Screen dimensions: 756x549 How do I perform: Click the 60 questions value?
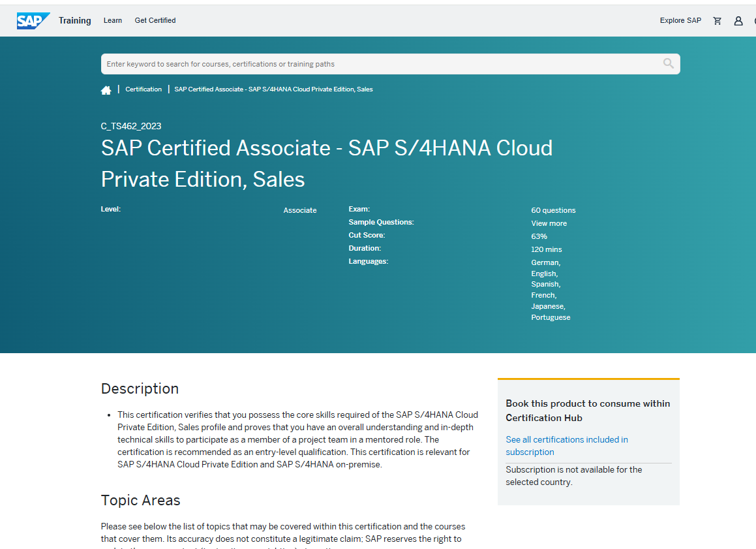(x=553, y=210)
